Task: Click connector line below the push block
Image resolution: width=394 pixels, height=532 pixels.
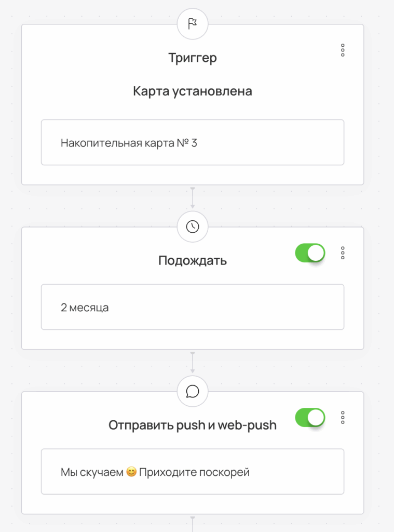Action: pyautogui.click(x=193, y=524)
